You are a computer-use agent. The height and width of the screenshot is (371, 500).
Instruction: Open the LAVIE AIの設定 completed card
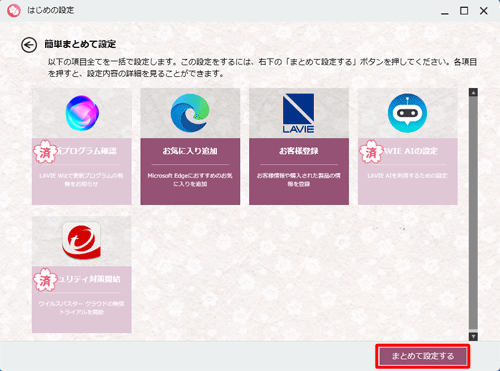click(x=408, y=146)
